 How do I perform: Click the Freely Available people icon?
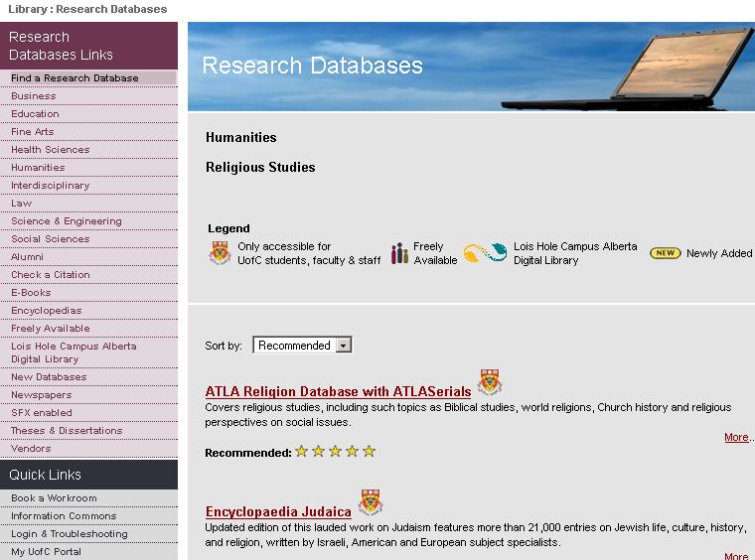tap(399, 253)
